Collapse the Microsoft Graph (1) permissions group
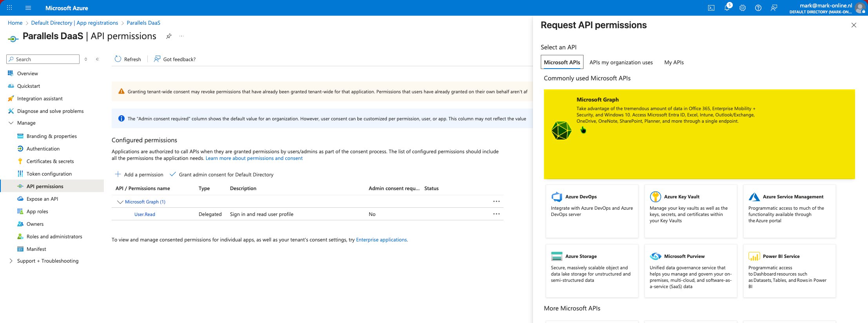Image resolution: width=868 pixels, height=323 pixels. coord(120,202)
